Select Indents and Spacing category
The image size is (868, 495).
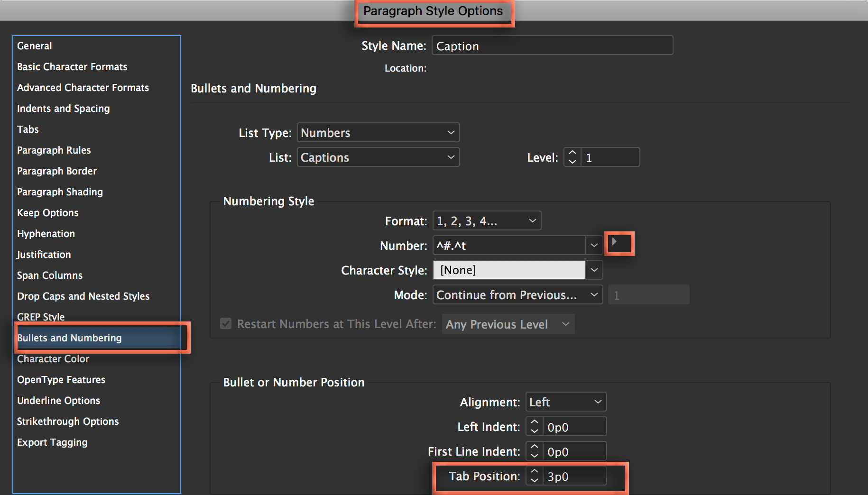64,109
